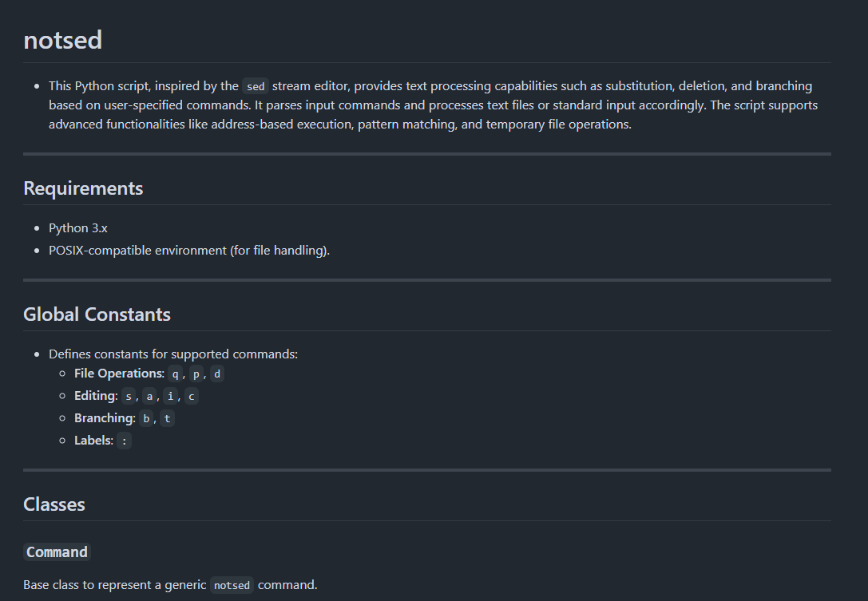Viewport: 868px width, 601px height.
Task: Click the c command code tag
Action: click(191, 396)
